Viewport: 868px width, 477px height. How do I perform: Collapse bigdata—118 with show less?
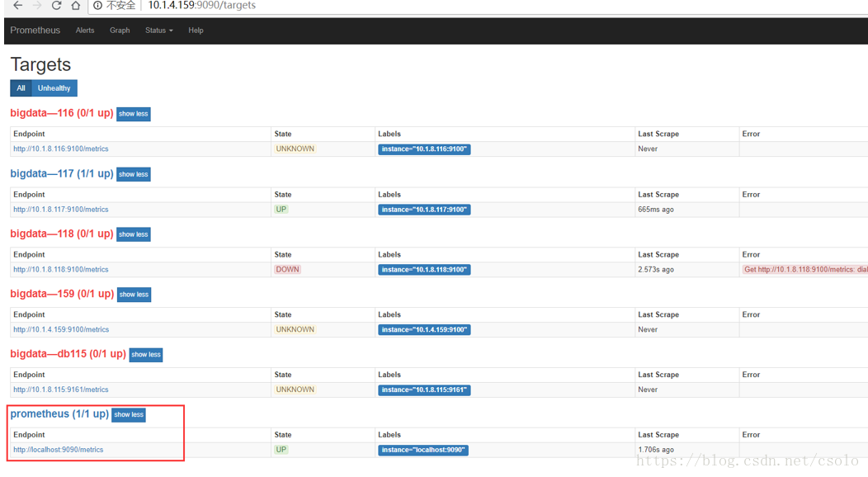pos(134,234)
